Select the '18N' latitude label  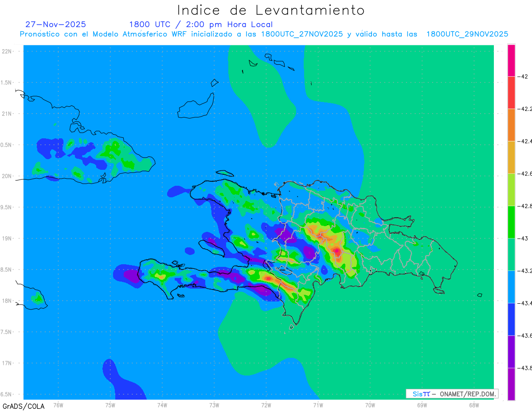coord(7,301)
